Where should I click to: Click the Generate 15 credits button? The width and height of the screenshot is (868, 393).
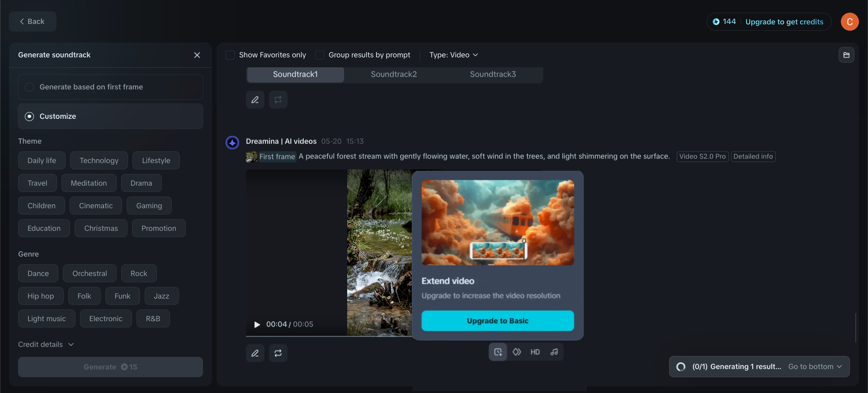110,367
